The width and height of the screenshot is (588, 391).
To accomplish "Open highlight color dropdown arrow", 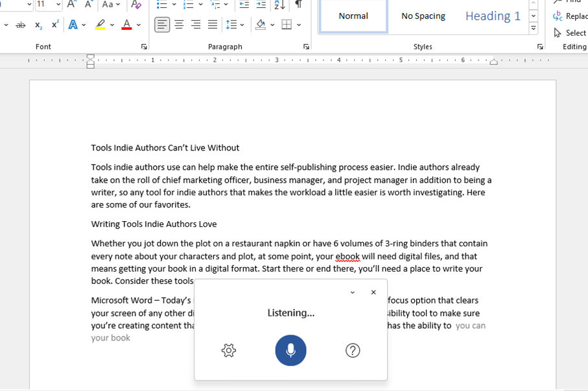I will click(112, 25).
